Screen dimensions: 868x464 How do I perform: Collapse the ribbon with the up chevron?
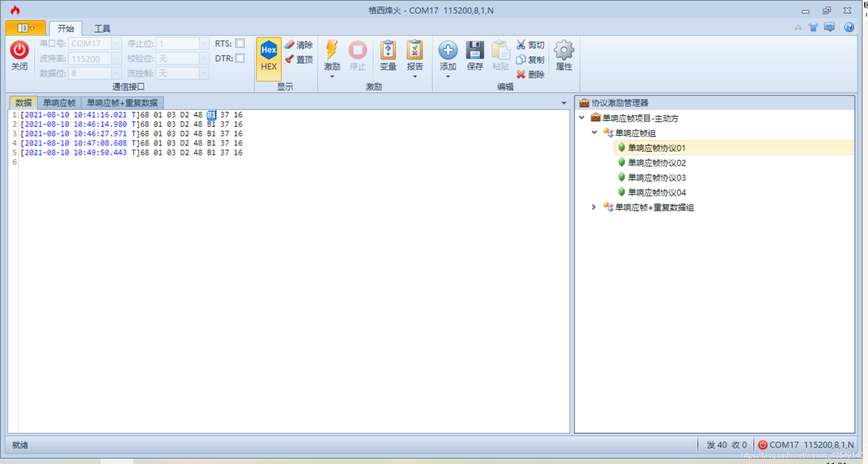(x=798, y=27)
